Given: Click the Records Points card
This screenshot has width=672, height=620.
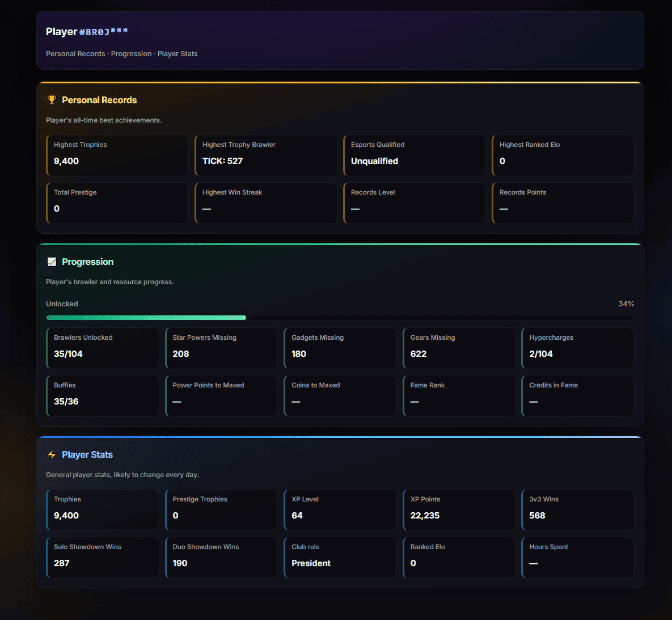Looking at the screenshot, I should coord(563,203).
